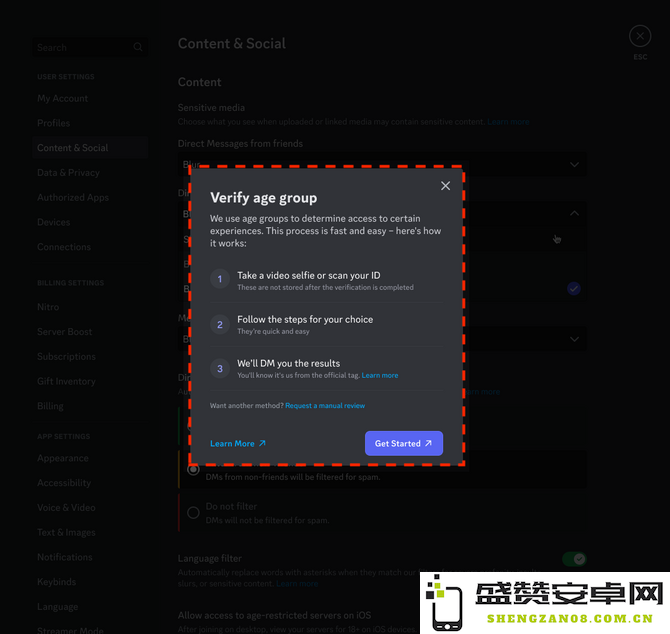Open Text & Images settings
This screenshot has height=634, width=670.
(x=66, y=533)
